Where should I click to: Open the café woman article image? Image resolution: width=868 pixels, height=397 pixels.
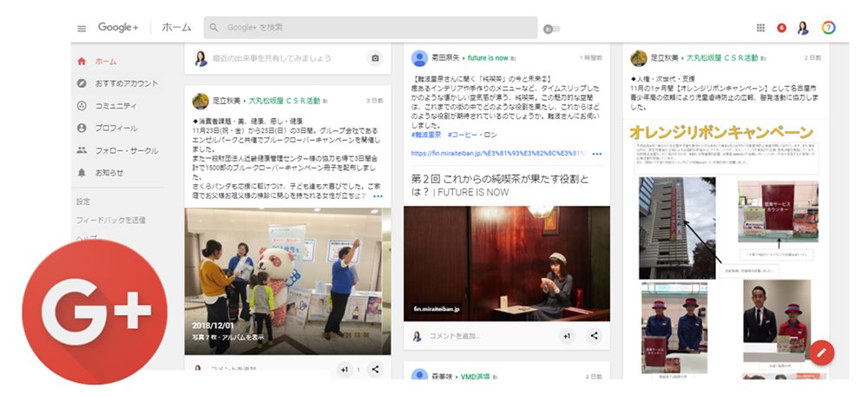click(507, 263)
